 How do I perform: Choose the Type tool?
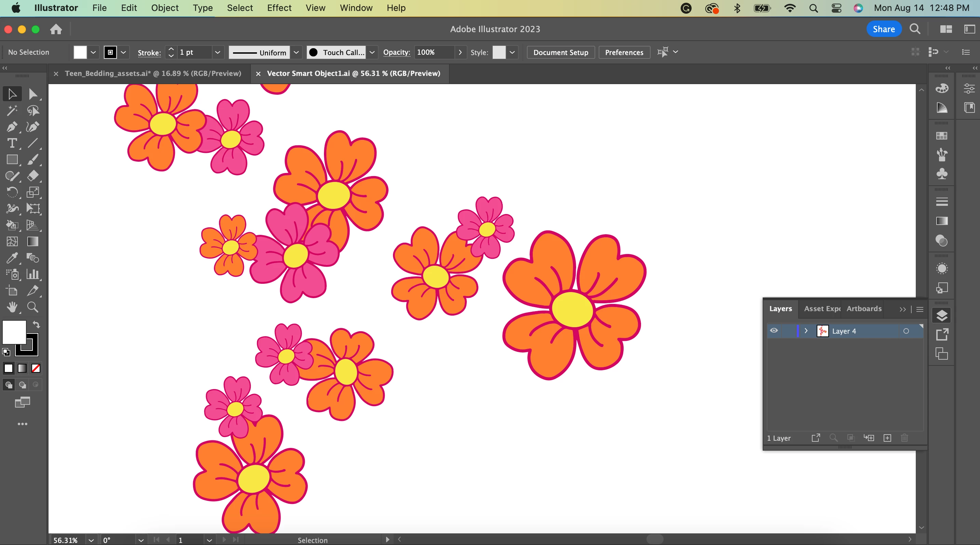[x=12, y=143]
